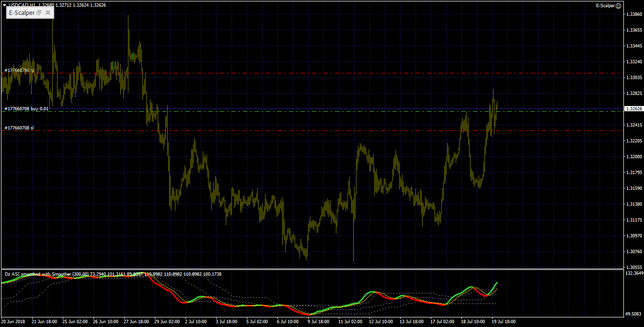Click the smiley face expert advisor icon
This screenshot has height=327, width=644.
pos(618,6)
